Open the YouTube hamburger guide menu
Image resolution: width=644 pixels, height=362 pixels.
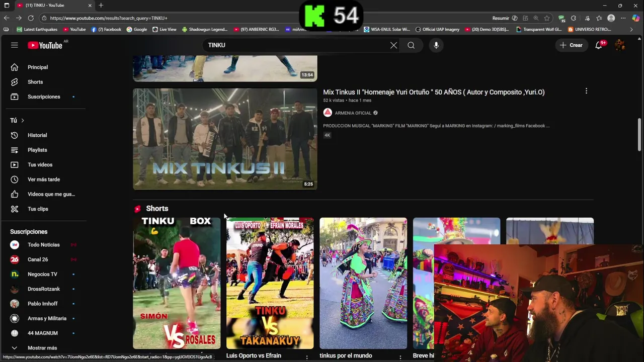(15, 45)
